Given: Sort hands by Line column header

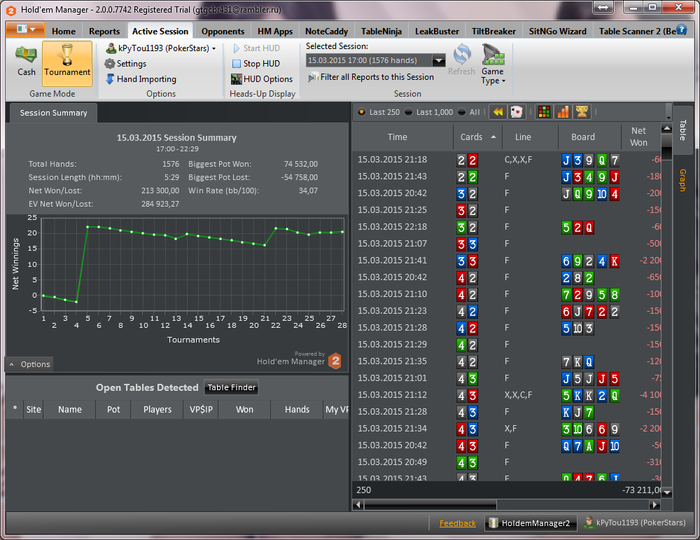Looking at the screenshot, I should pyautogui.click(x=523, y=137).
